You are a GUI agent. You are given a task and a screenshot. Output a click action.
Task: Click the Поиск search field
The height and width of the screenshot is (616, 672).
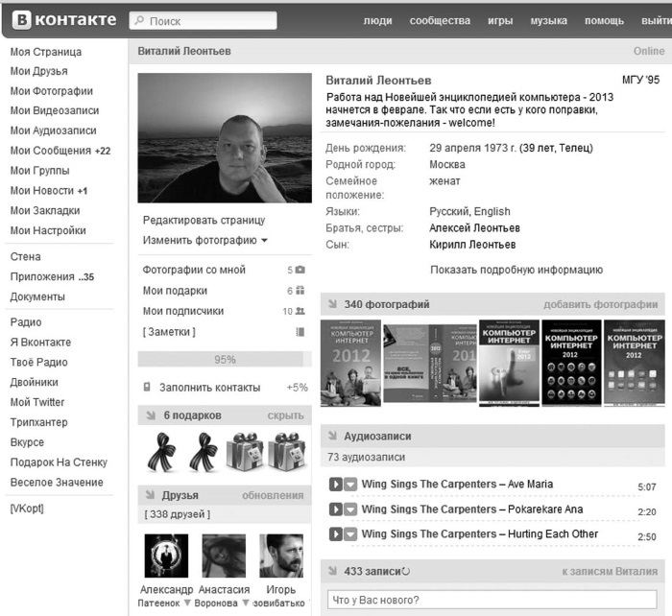[x=204, y=20]
